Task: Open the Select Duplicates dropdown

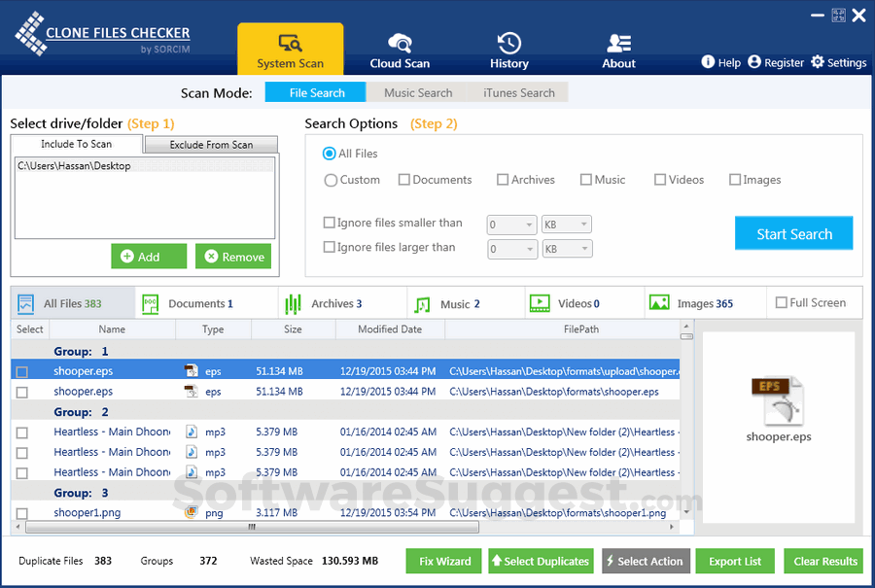Action: [x=541, y=561]
